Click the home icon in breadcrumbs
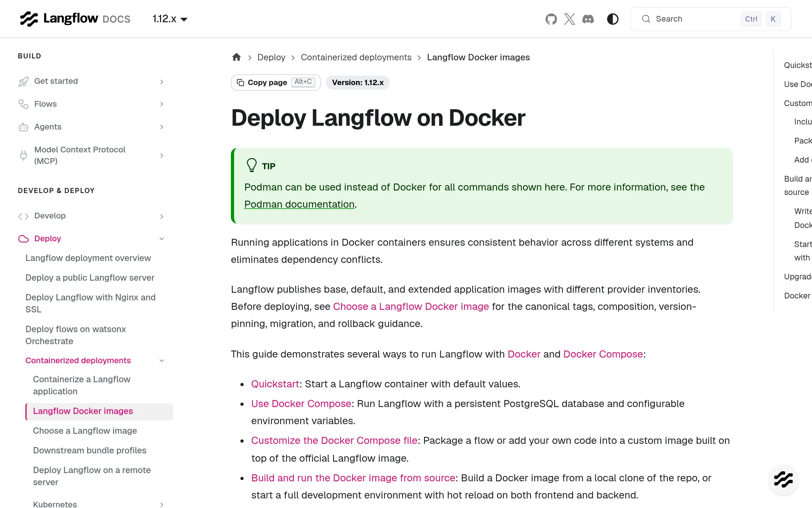 (237, 57)
